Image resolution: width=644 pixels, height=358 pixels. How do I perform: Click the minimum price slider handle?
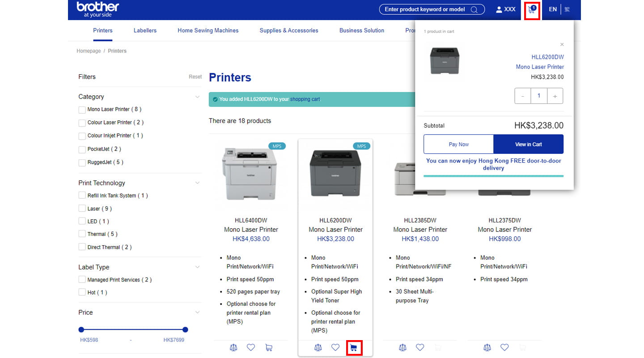coord(81,330)
